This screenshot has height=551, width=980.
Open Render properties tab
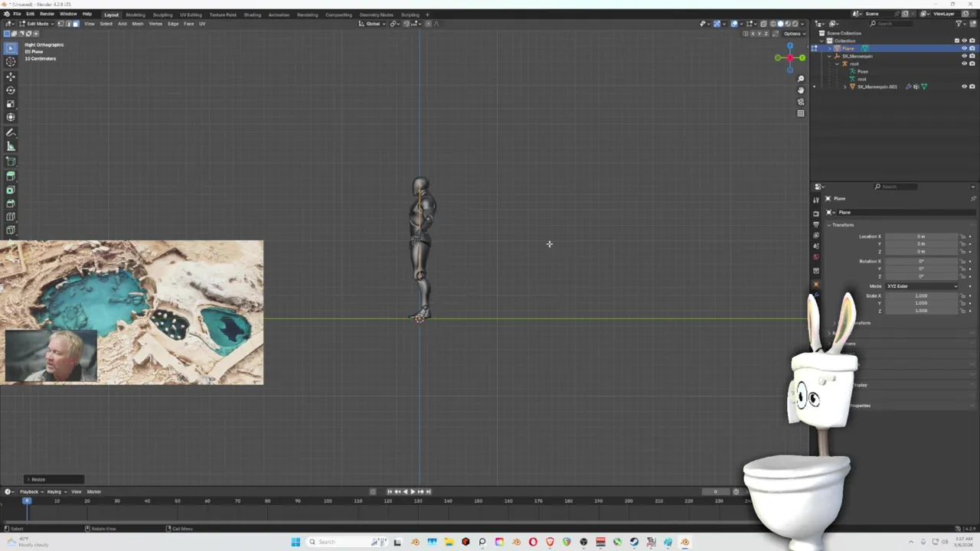click(x=816, y=214)
